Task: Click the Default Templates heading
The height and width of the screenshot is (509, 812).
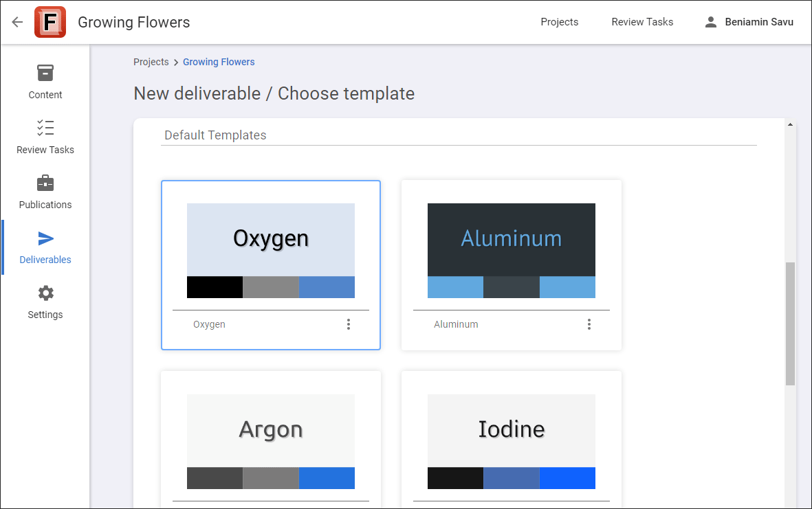Action: (215, 135)
